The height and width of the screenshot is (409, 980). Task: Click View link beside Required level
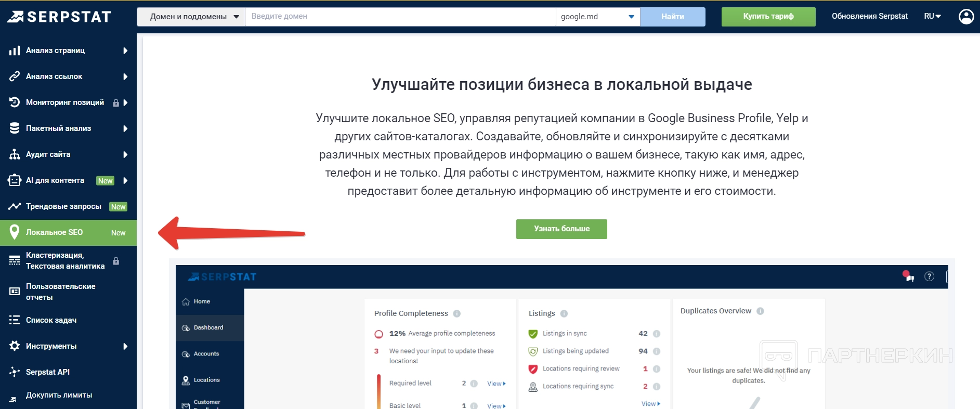click(496, 384)
